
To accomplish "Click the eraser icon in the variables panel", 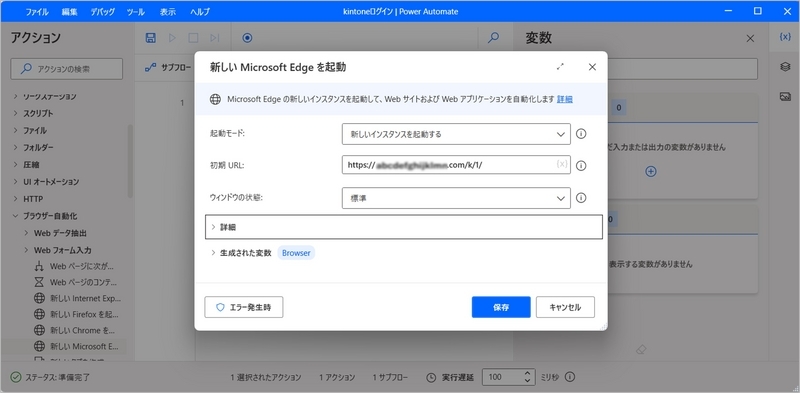I will pos(642,350).
